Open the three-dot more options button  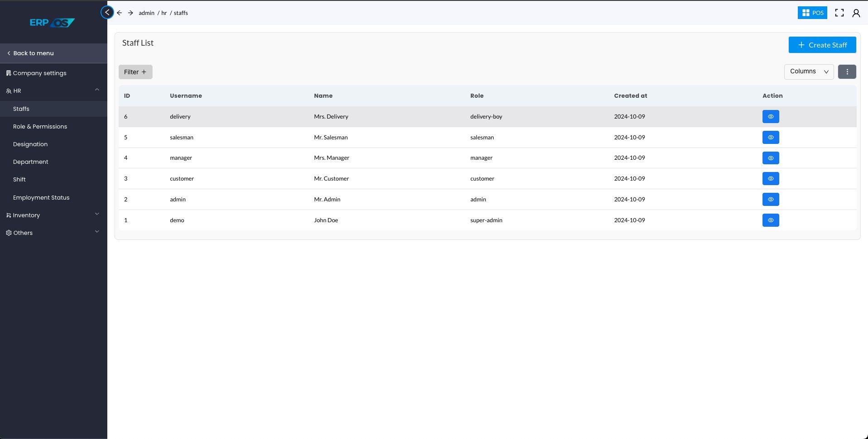click(x=847, y=72)
